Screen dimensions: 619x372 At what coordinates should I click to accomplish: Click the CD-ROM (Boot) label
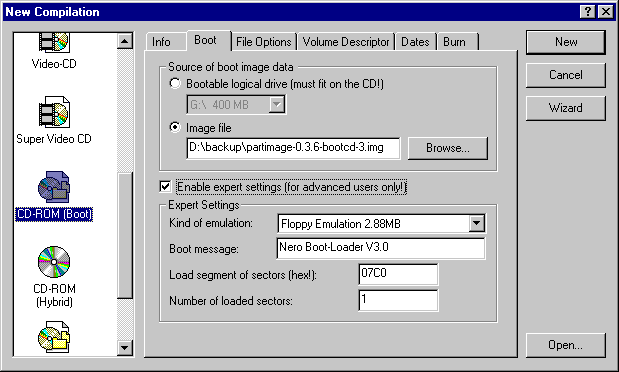54,214
